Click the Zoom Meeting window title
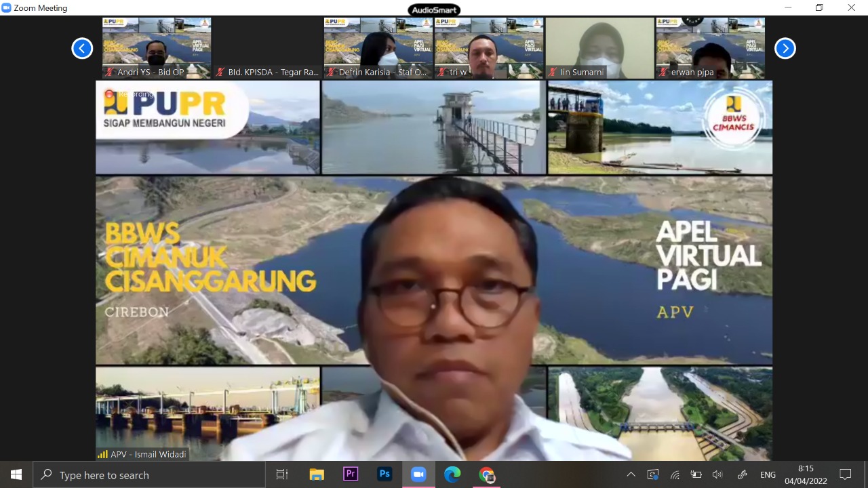The width and height of the screenshot is (868, 488). pos(41,8)
